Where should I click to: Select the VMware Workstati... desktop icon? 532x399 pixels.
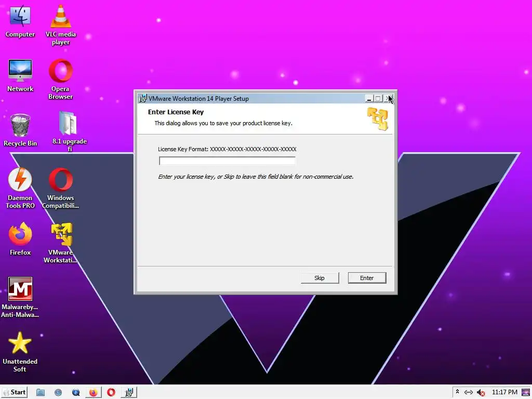(x=61, y=243)
